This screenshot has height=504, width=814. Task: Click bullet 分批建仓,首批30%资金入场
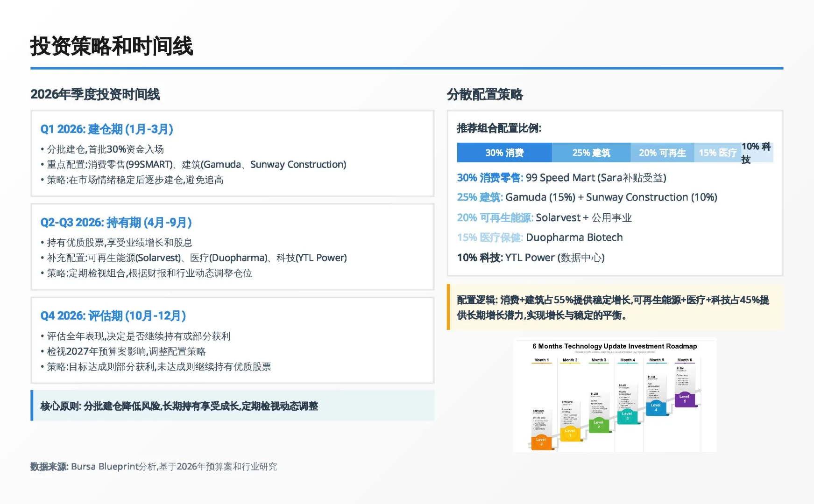102,149
